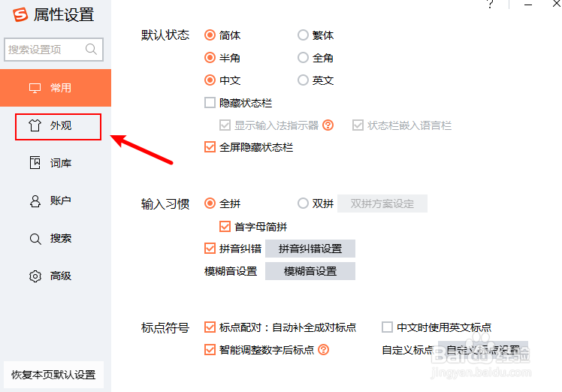Open help icon next to 显示输入法指示器
Screen dimensions: 562x392
click(x=328, y=125)
